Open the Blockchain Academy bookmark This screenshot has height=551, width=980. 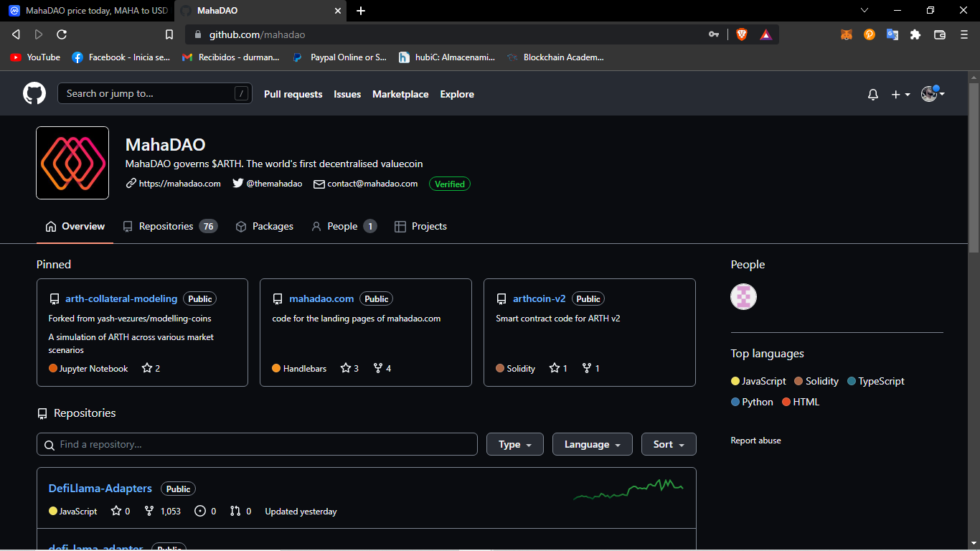click(x=555, y=57)
